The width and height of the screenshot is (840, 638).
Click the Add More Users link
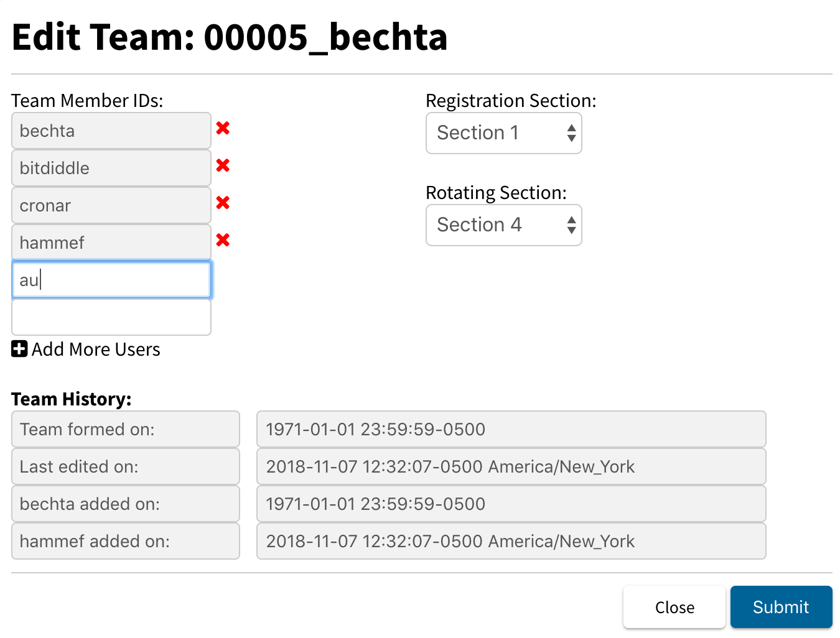pyautogui.click(x=96, y=349)
